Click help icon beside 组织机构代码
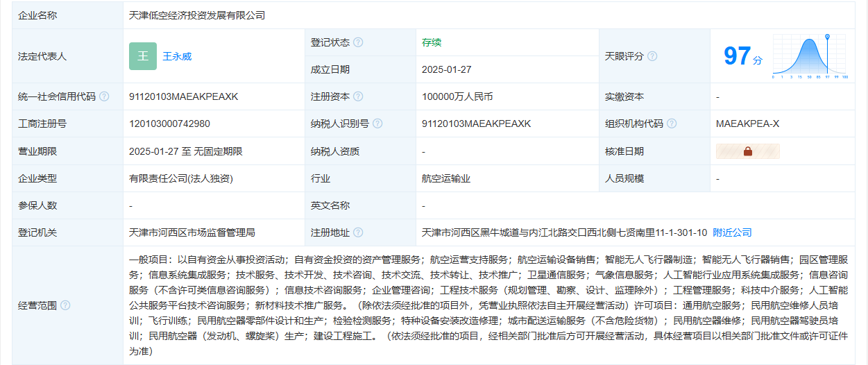The height and width of the screenshot is (365, 868). pyautogui.click(x=672, y=124)
